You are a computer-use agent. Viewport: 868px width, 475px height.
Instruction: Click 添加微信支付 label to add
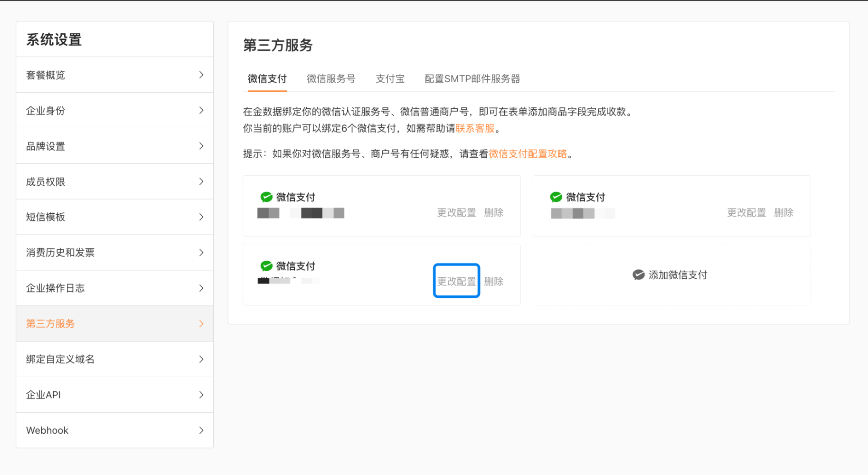[x=678, y=275]
